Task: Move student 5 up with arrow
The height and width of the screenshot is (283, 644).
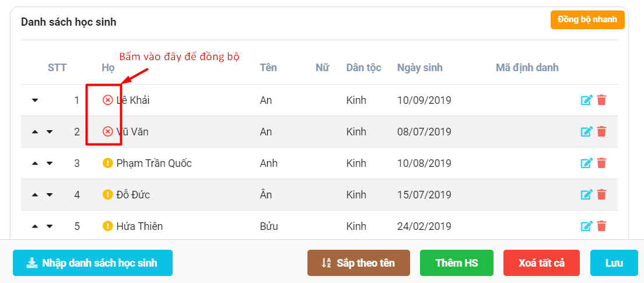Action: click(35, 226)
